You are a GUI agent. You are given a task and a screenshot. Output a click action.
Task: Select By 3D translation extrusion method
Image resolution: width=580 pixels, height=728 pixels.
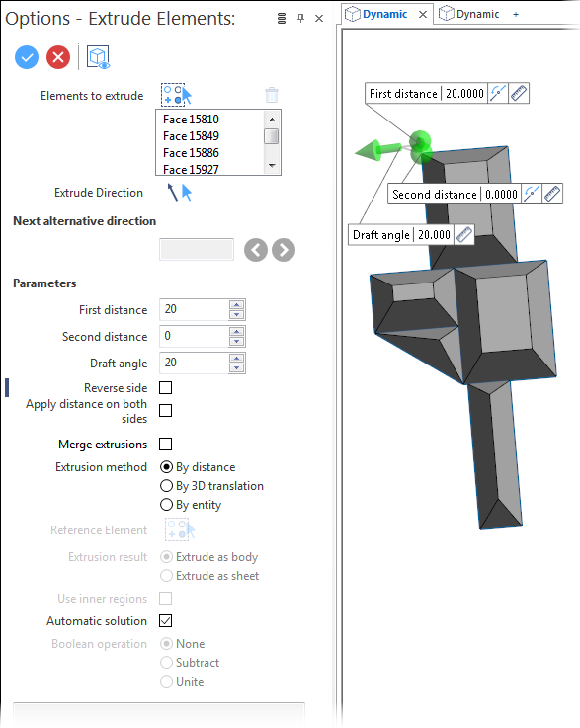[211, 486]
